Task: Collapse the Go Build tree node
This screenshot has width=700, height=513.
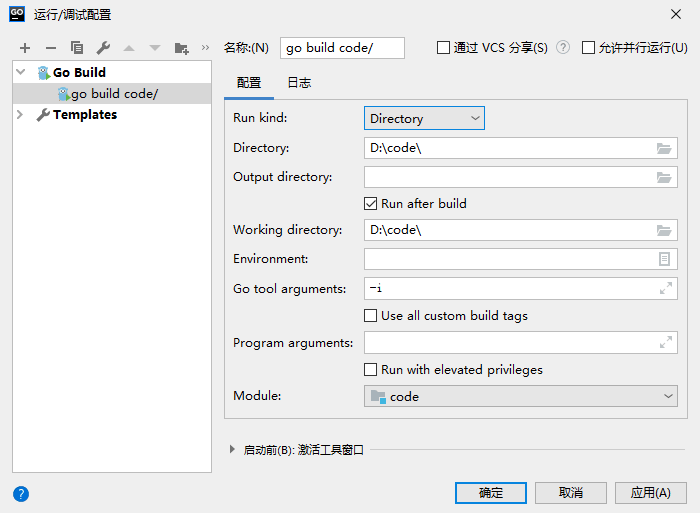Action: 21,72
